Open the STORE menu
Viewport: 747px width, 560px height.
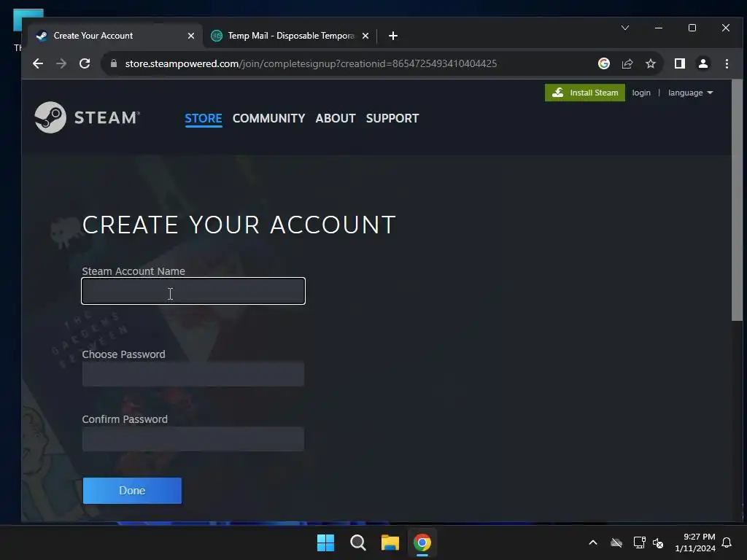pos(204,118)
